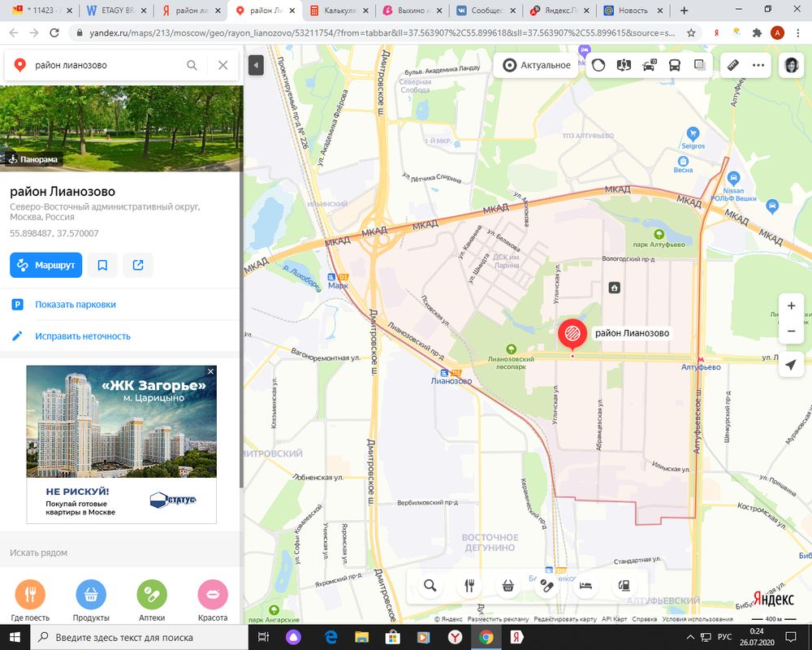Screen dimensions: 812x650
Task: Open the map layers selector
Action: (x=700, y=65)
